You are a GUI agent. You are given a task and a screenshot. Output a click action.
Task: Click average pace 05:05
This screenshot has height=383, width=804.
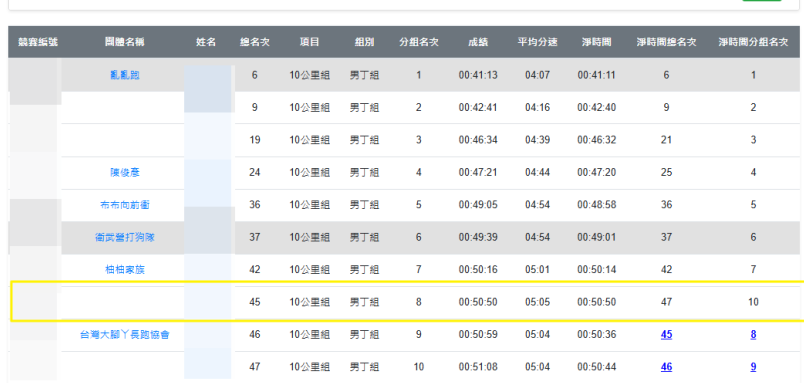click(537, 302)
